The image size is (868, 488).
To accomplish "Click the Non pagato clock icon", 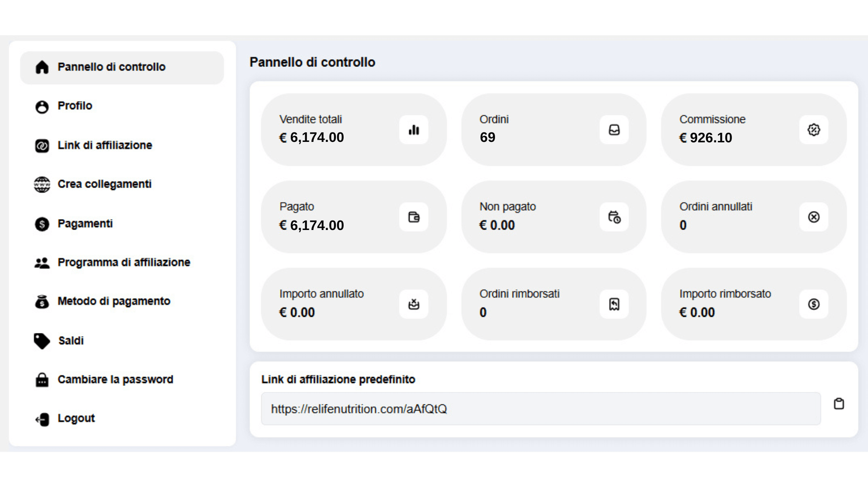I will 614,217.
